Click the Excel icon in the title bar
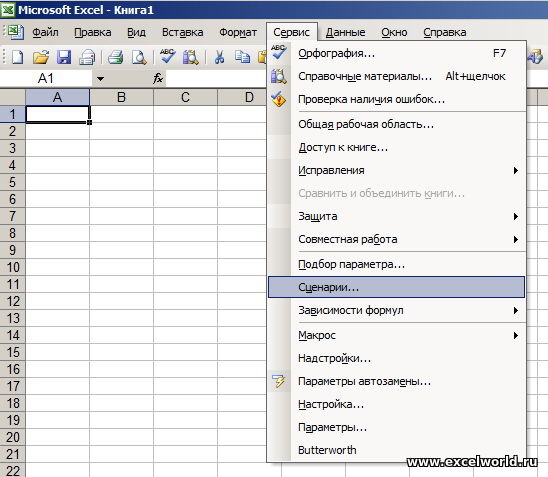Screen dimensions: 548x477 (x=8, y=9)
